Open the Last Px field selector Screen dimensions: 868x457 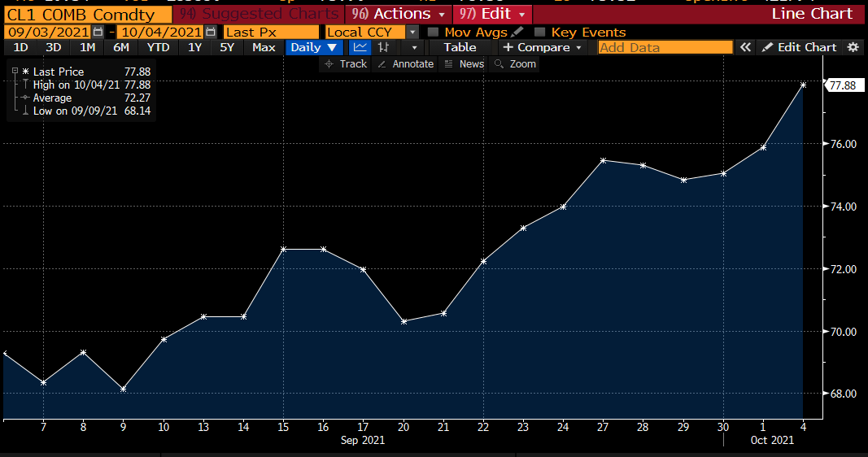[x=271, y=32]
